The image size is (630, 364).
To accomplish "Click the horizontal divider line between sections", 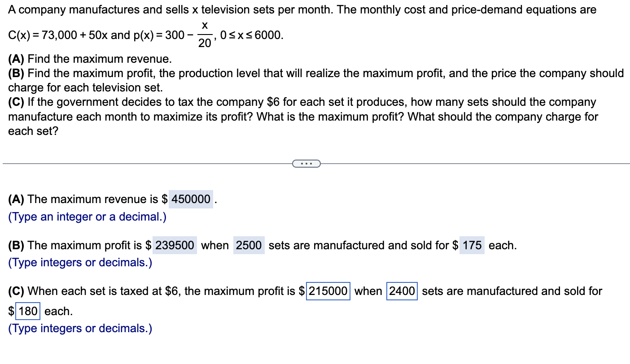I will click(135, 163).
